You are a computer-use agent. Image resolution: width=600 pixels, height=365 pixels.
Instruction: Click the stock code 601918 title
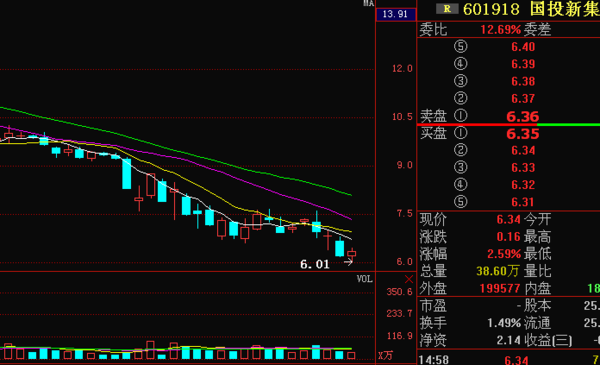(x=491, y=9)
